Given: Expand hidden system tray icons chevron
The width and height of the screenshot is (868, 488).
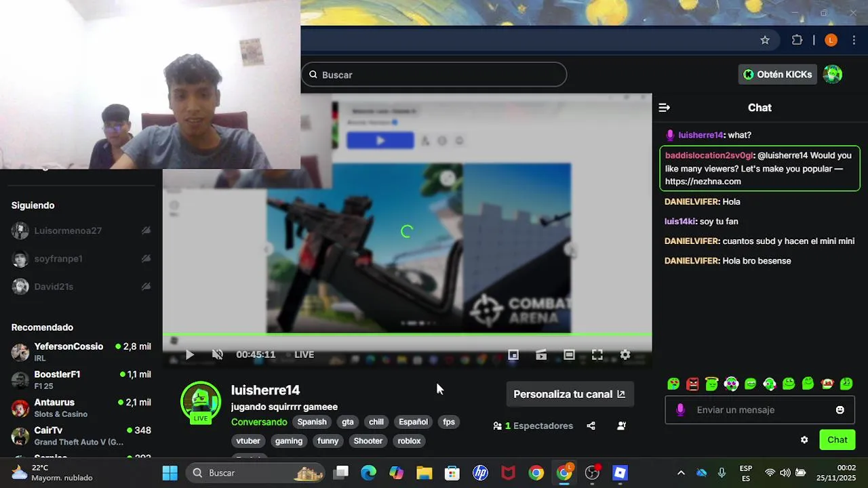Looking at the screenshot, I should click(681, 472).
